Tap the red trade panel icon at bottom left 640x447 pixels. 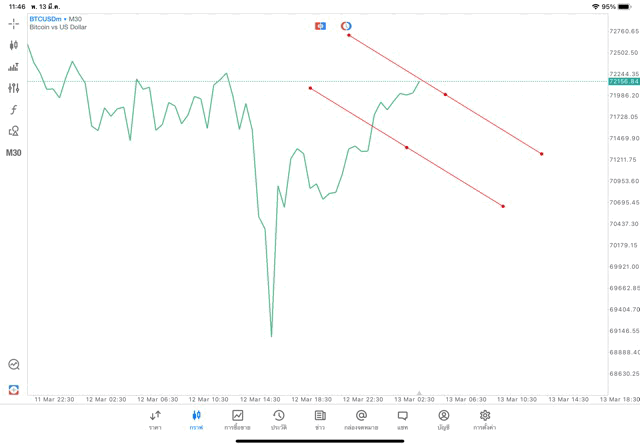point(13,389)
